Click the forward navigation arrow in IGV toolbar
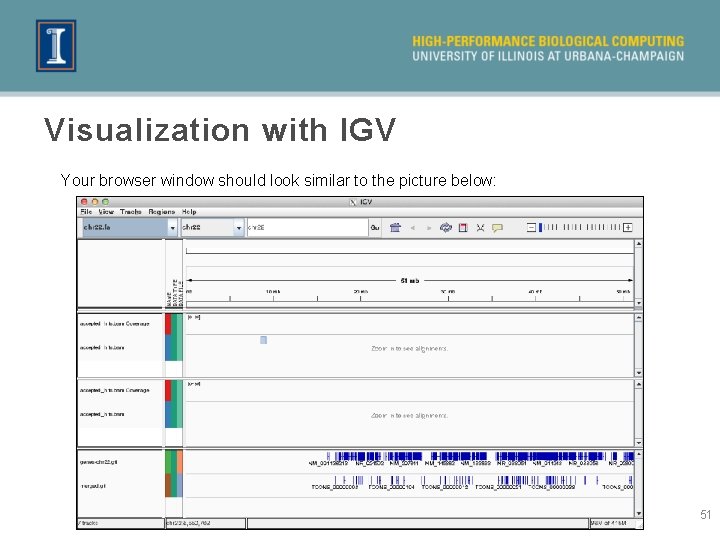Screen dimensions: 720x540 coord(429,228)
